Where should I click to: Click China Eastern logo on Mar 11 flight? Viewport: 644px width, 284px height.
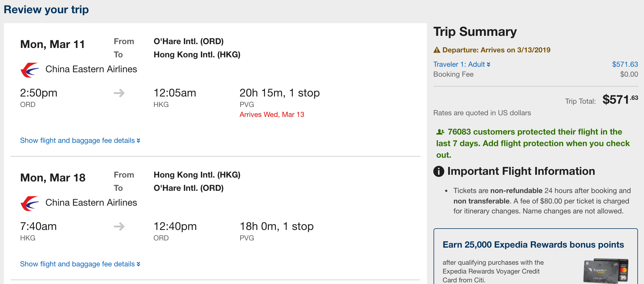click(x=30, y=70)
